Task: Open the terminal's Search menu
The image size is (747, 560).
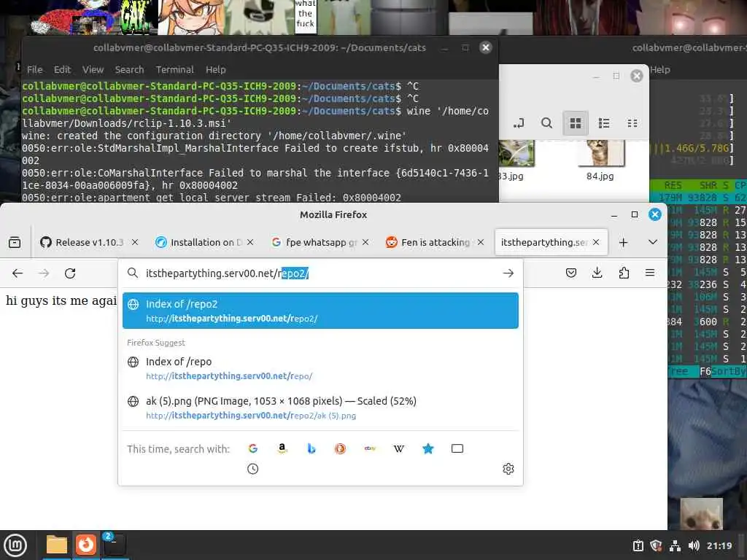Action: (129, 69)
